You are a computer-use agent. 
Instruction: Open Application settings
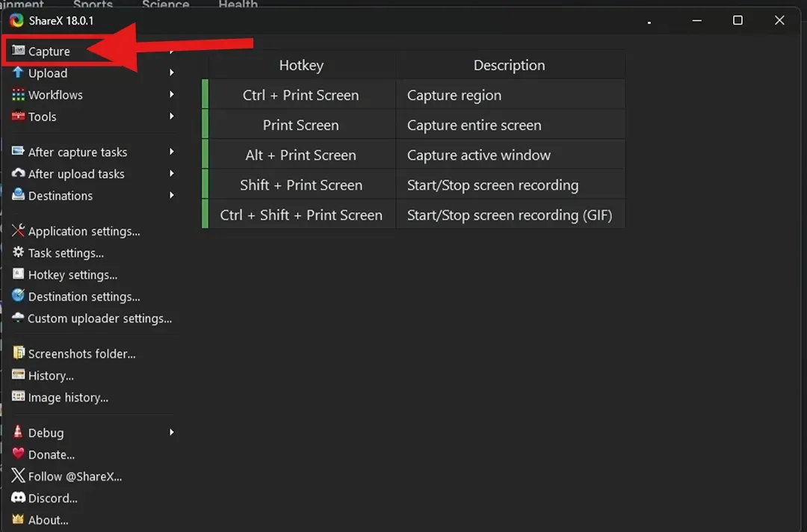click(x=83, y=231)
